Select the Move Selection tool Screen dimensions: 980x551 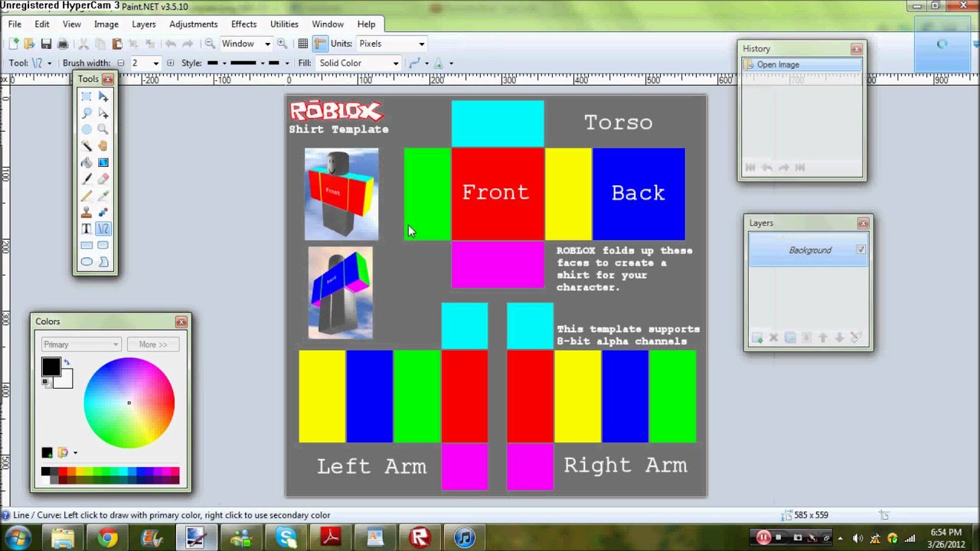point(103,112)
